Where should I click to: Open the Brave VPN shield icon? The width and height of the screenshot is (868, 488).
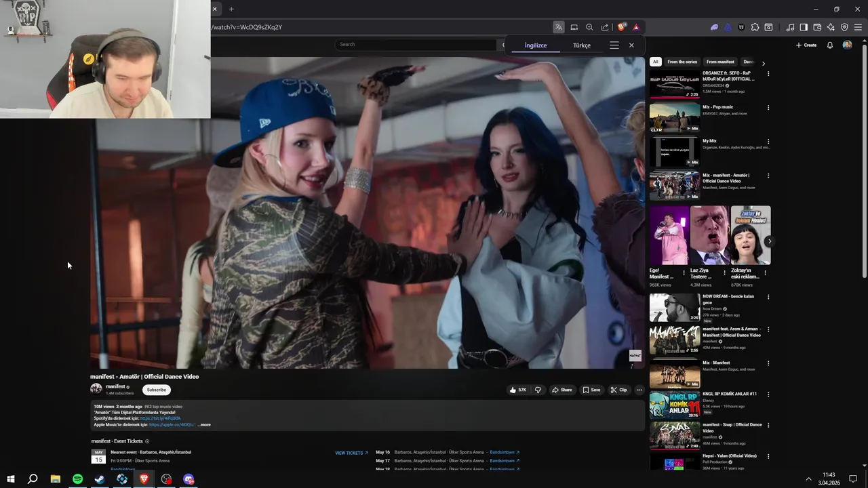(844, 27)
